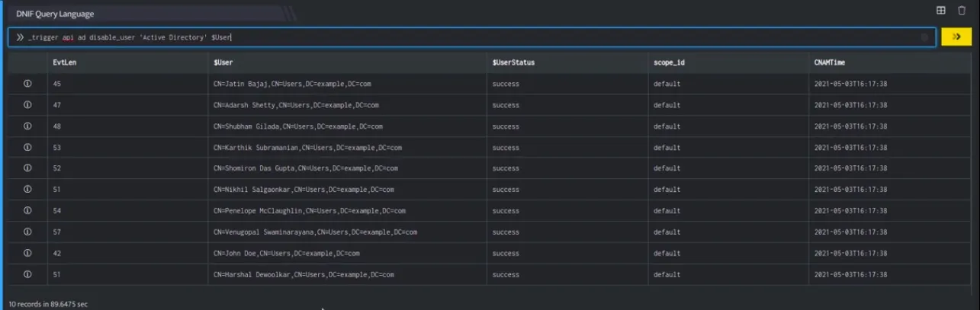Image resolution: width=980 pixels, height=310 pixels.
Task: Open info icon for Harshal Dewoolkar row
Action: (x=27, y=274)
